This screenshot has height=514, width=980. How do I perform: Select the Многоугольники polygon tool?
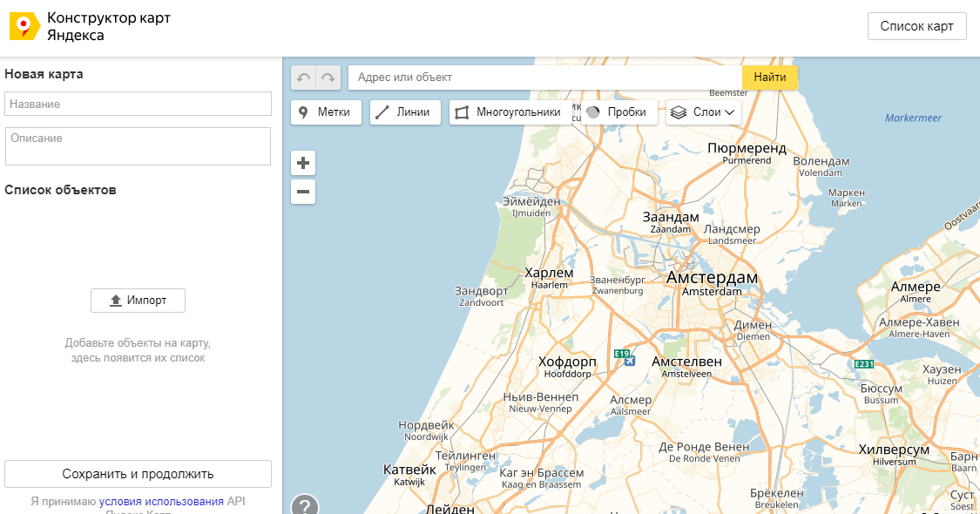pyautogui.click(x=510, y=112)
